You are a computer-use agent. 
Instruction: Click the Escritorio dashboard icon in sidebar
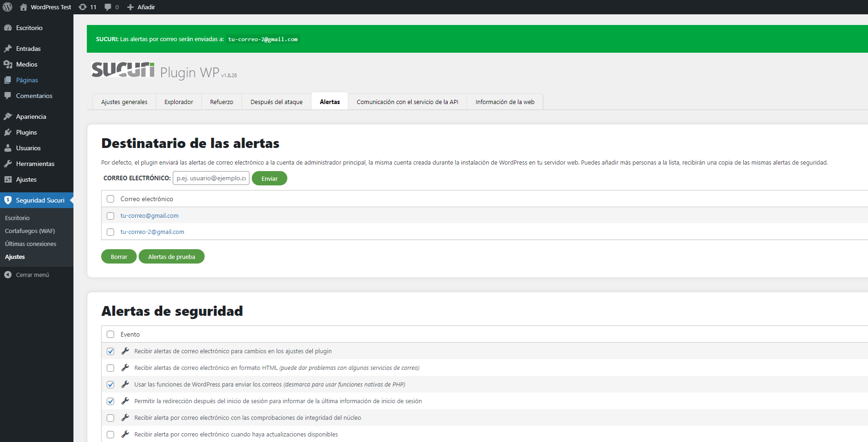(x=8, y=28)
